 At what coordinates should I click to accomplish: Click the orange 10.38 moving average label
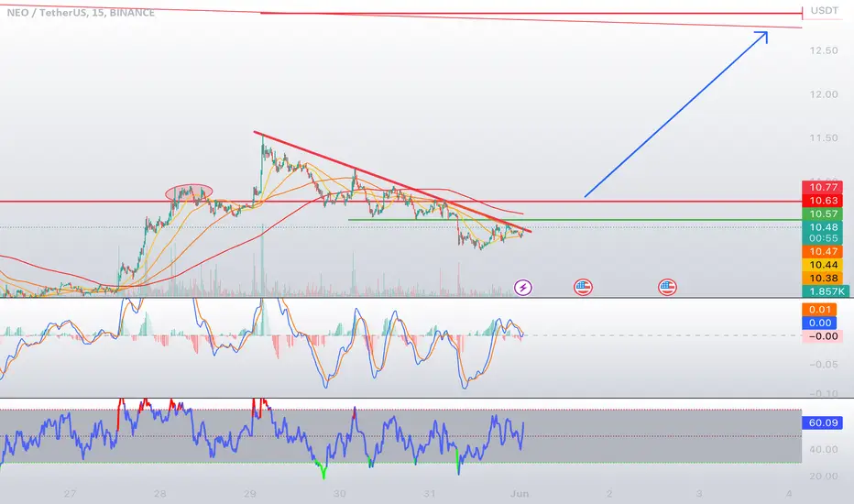(x=823, y=278)
